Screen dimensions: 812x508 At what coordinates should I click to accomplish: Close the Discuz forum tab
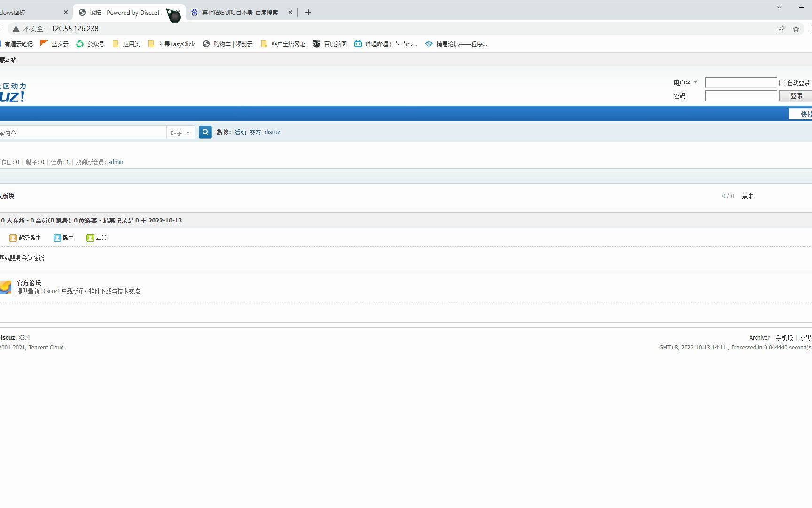(x=177, y=12)
